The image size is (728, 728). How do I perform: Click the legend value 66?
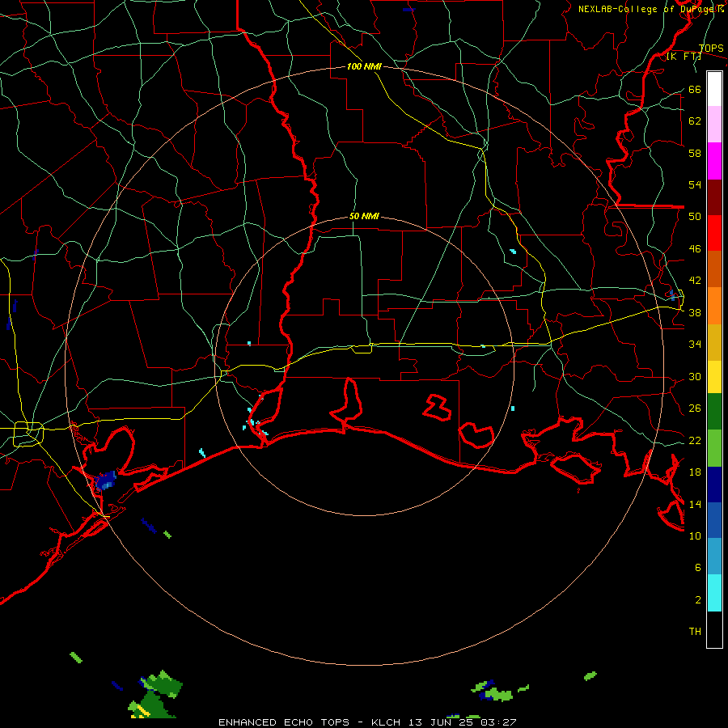click(x=695, y=89)
